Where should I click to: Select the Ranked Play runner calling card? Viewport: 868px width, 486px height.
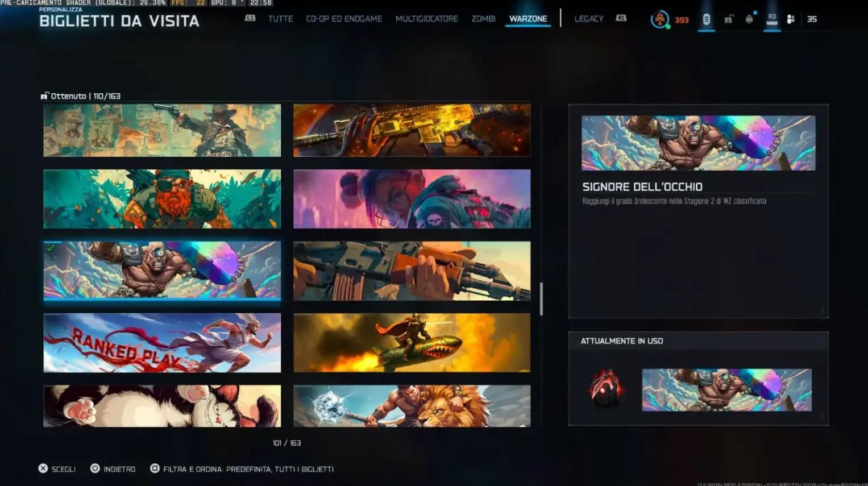pyautogui.click(x=162, y=343)
